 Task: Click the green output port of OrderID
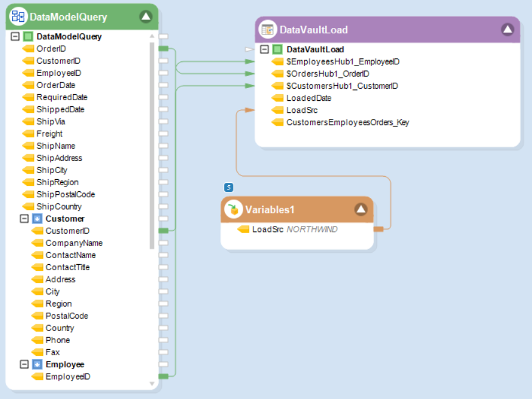coord(163,49)
